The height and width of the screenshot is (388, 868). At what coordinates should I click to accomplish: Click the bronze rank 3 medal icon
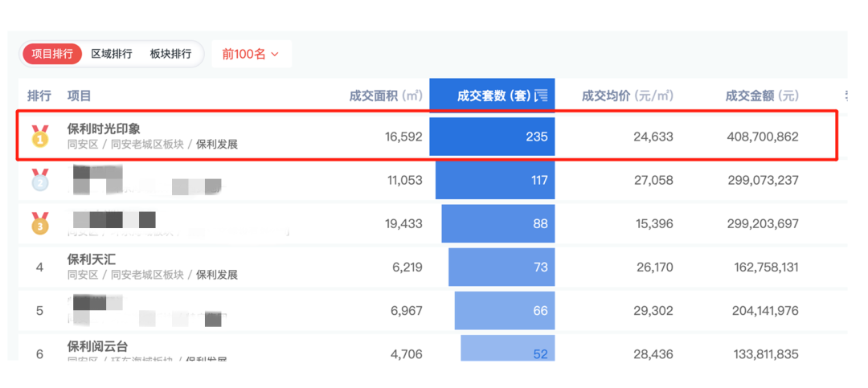[x=40, y=223]
